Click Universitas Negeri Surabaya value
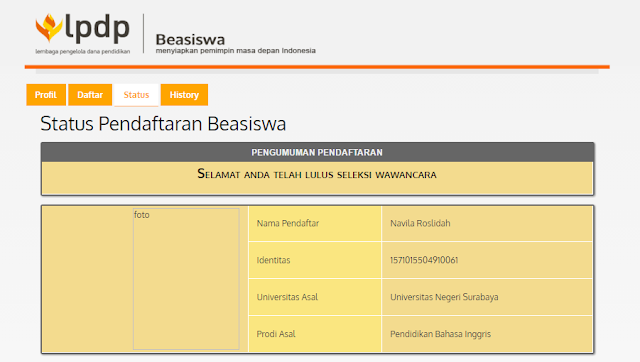 coord(444,297)
